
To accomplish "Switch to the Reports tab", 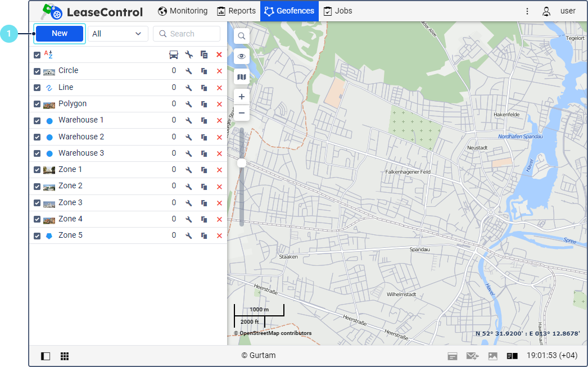I will 236,11.
